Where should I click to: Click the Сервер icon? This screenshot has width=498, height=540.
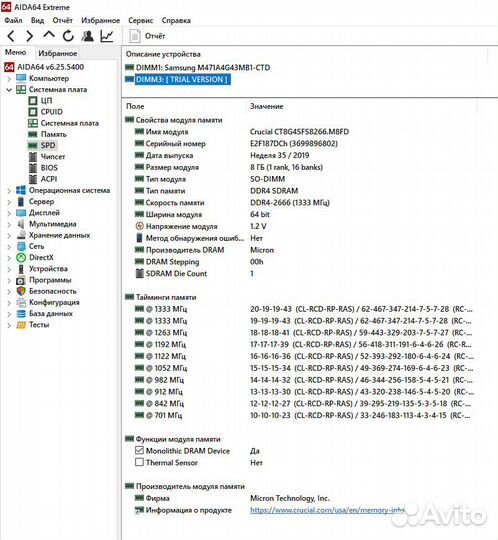point(21,201)
